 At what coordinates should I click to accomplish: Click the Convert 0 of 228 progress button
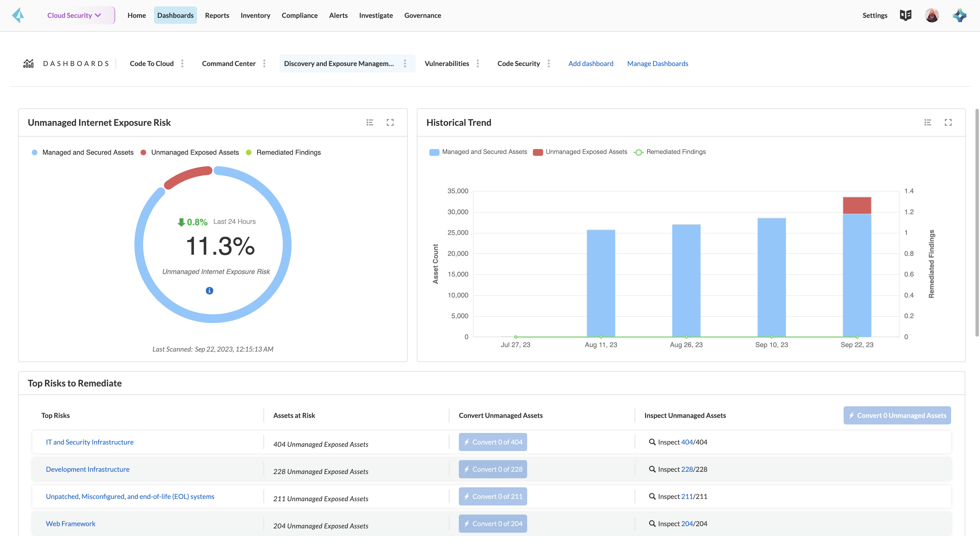pos(493,469)
